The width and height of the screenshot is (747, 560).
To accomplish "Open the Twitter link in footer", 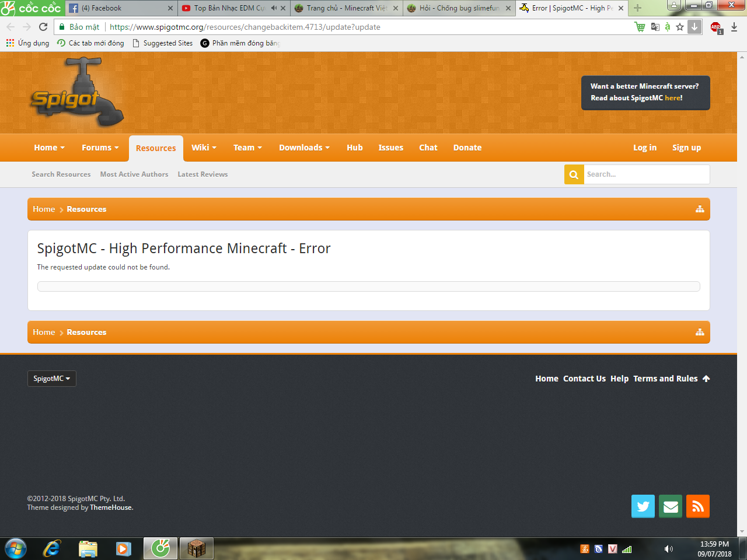I will point(643,506).
